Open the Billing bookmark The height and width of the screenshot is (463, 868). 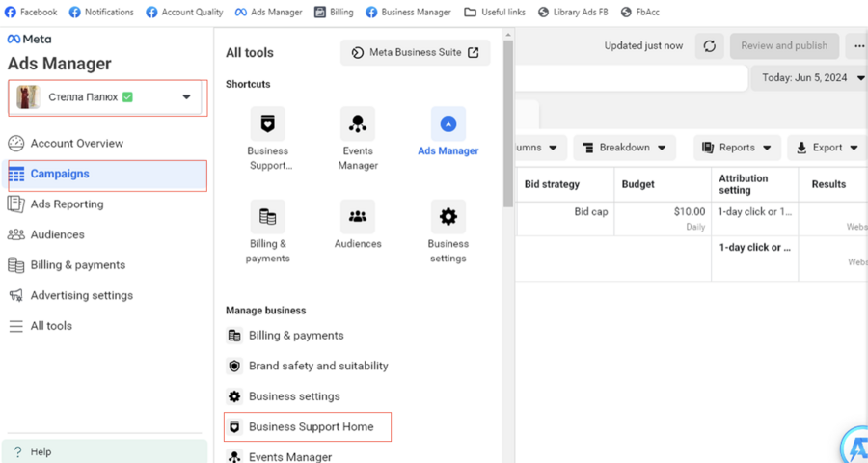click(x=334, y=12)
